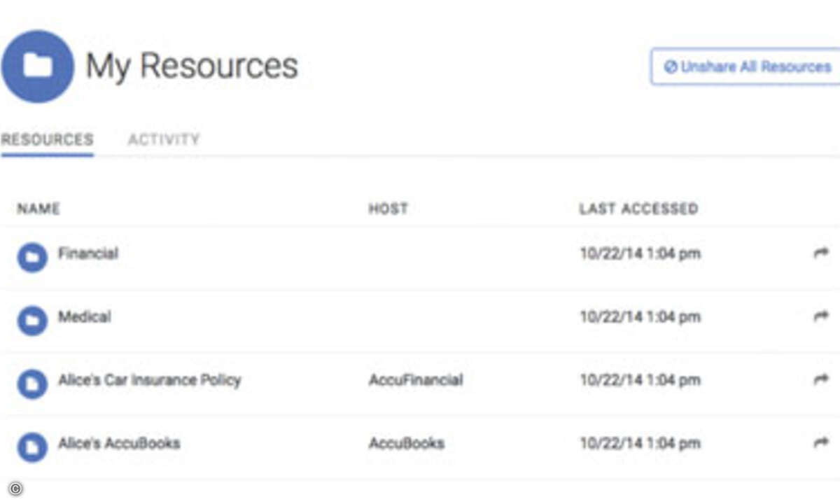Click the Financial folder icon
This screenshot has height=504, width=840.
pos(32,258)
